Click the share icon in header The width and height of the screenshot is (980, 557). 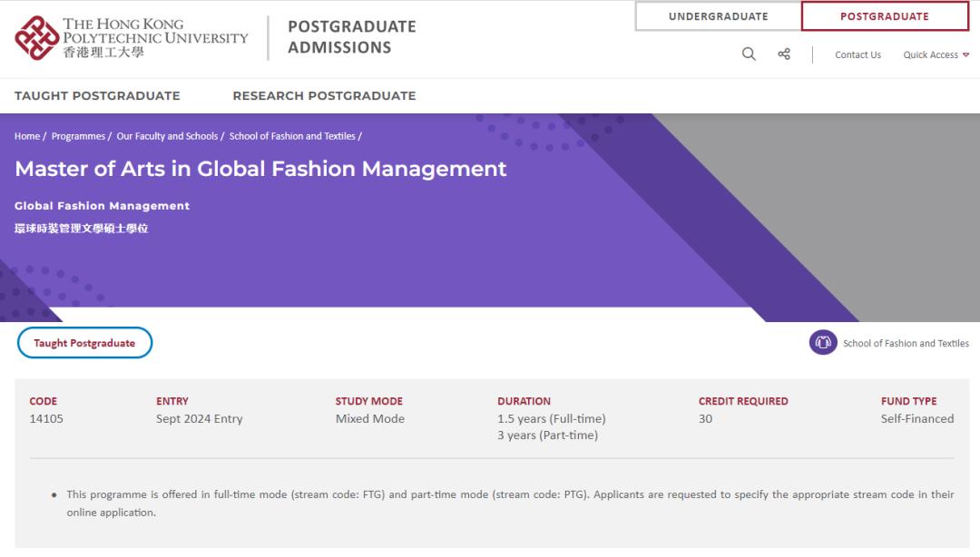(x=784, y=54)
